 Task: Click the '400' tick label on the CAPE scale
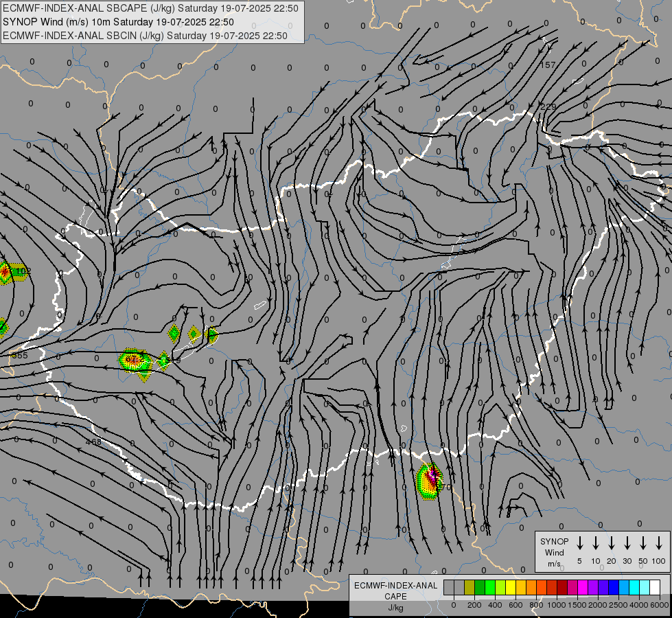click(495, 605)
